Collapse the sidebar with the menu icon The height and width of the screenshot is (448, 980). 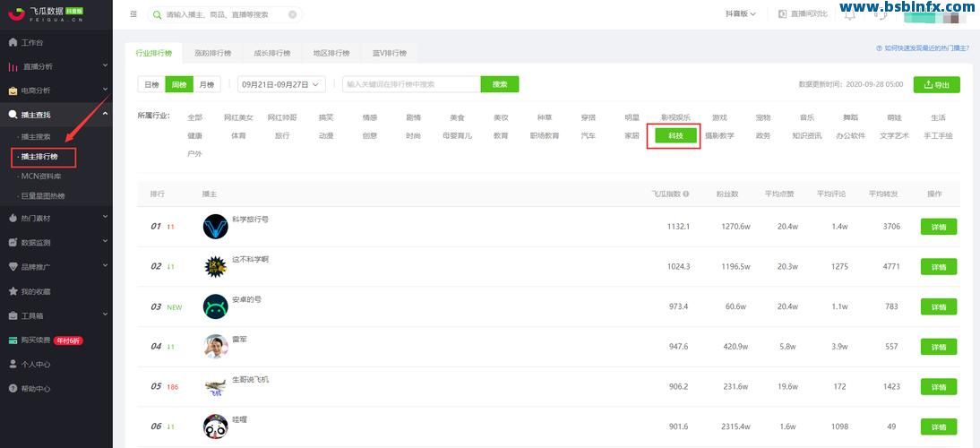pos(133,14)
